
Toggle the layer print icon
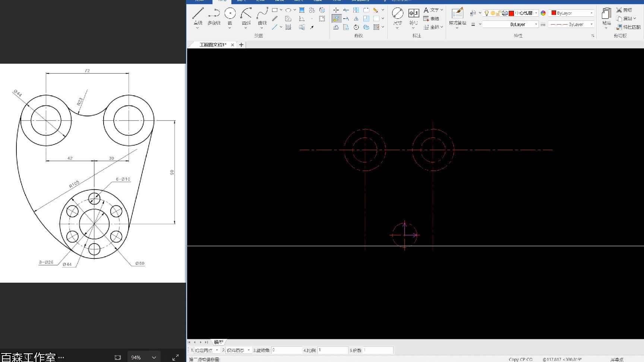(x=505, y=13)
